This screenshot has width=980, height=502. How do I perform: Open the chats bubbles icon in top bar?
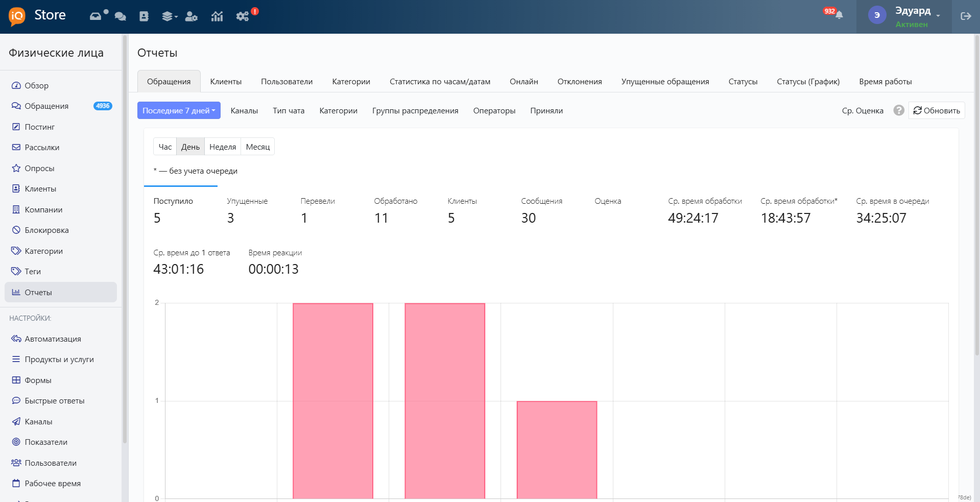[x=121, y=16]
